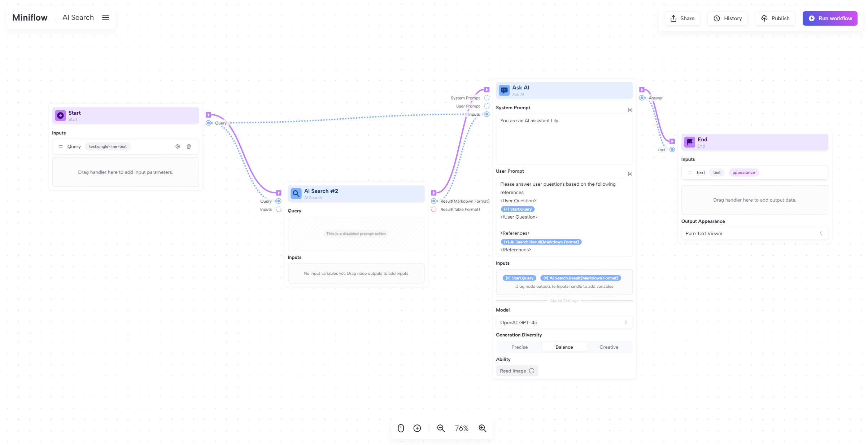Click the Result(Table Format) output port
Screen dimensions: 868x445
(x=434, y=210)
